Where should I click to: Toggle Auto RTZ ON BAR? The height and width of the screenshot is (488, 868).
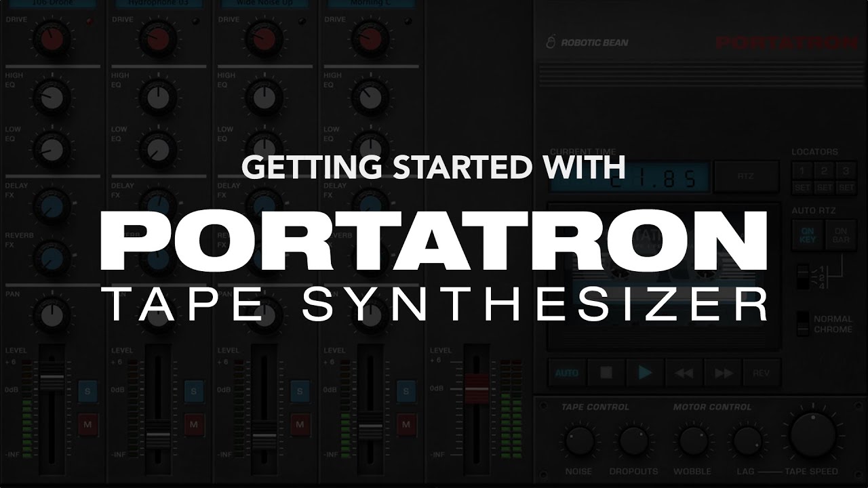pyautogui.click(x=840, y=234)
